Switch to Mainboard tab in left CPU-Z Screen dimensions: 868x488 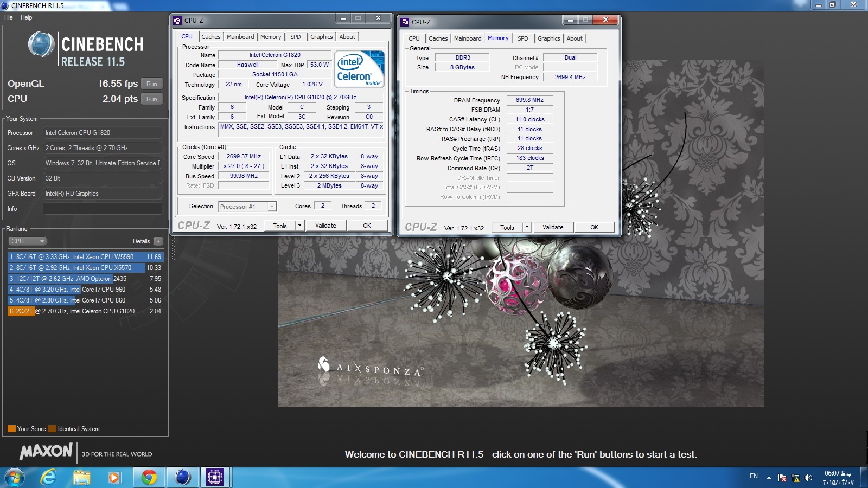click(x=240, y=37)
